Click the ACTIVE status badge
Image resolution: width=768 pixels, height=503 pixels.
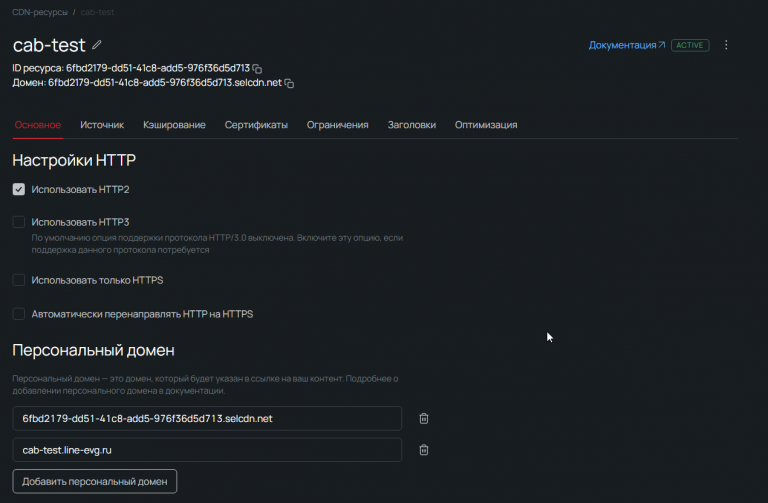point(690,45)
